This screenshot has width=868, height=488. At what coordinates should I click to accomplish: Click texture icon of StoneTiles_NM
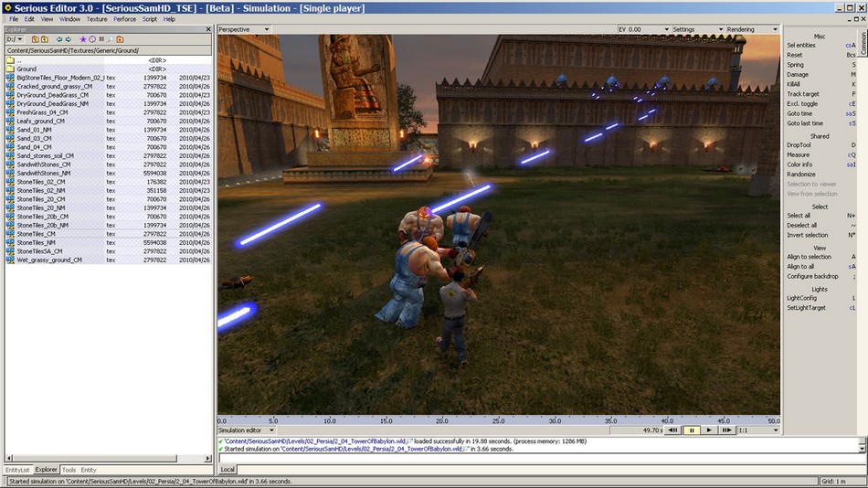pos(10,242)
